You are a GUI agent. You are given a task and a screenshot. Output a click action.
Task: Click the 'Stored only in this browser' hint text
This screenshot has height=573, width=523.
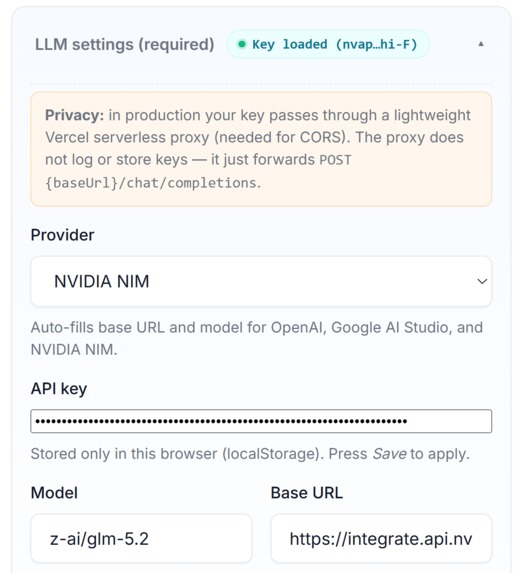[x=250, y=454]
